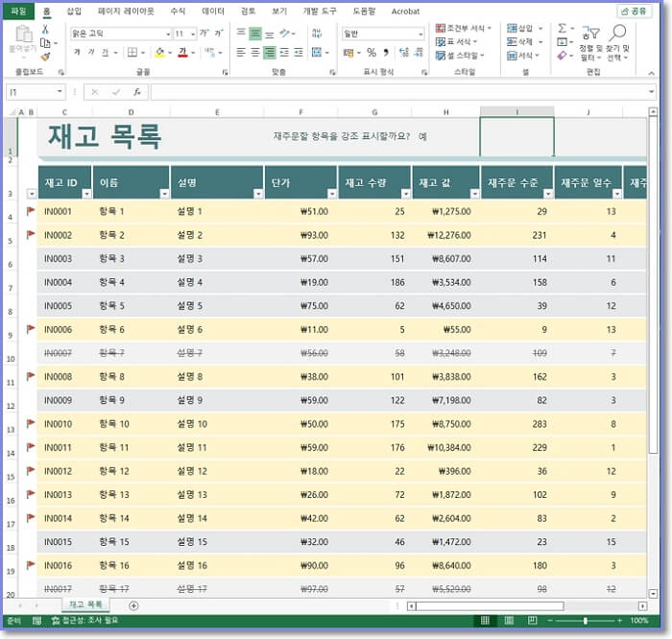Click the Copy icon in clipboard group
This screenshot has width=672, height=639.
click(x=45, y=43)
